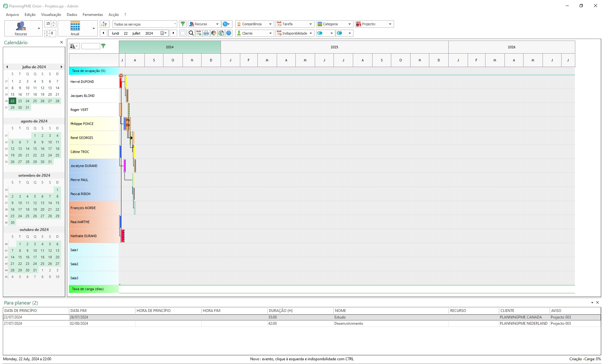Open the Anual view dropdown arrow
The image size is (604, 364).
(x=94, y=28)
